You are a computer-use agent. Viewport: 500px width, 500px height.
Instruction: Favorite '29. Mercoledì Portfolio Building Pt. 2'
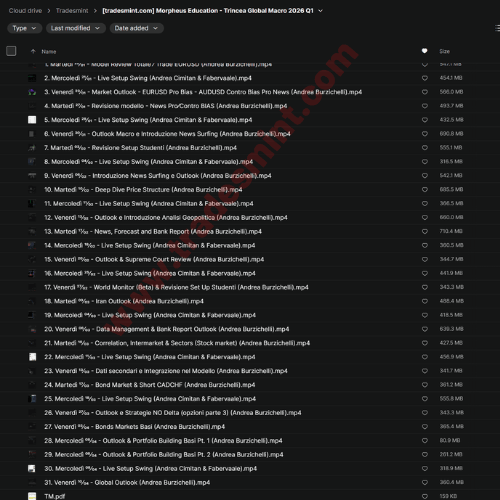(425, 455)
